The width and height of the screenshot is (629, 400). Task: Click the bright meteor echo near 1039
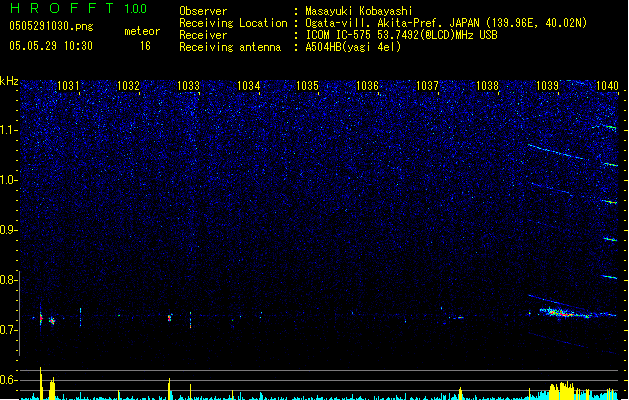coord(566,313)
